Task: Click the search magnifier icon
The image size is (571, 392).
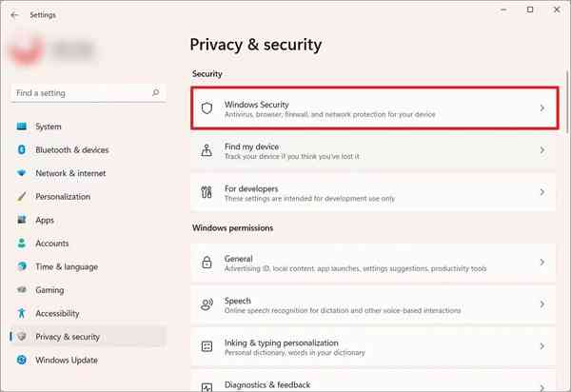Action: (x=156, y=93)
